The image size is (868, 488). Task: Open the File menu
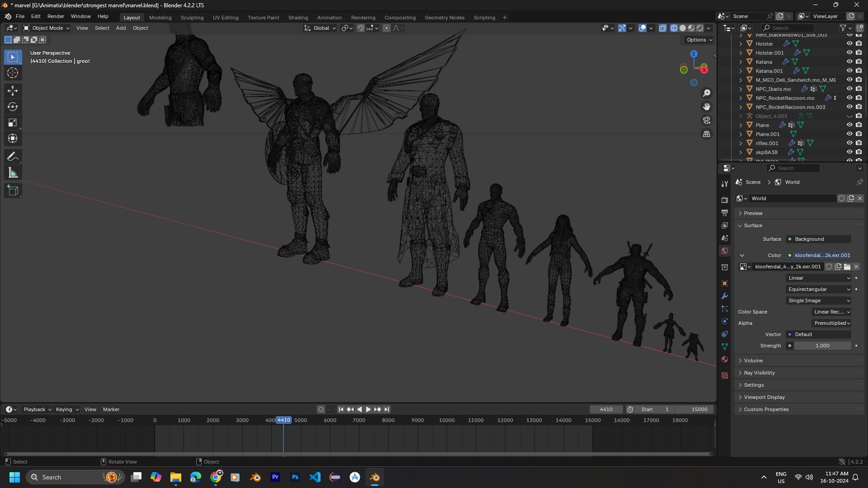[20, 16]
